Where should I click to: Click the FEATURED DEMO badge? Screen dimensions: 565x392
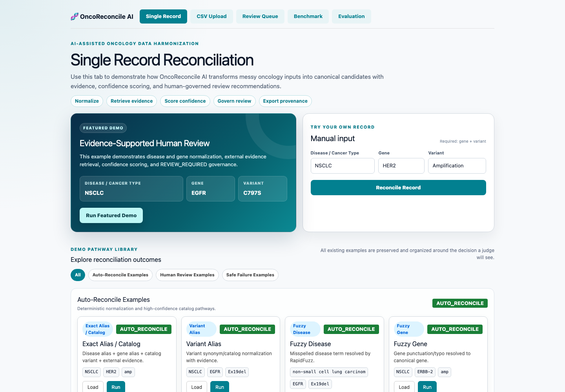point(103,128)
